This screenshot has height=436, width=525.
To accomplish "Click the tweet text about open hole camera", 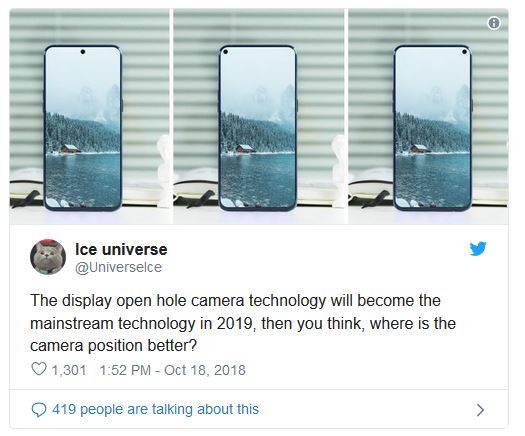I will pyautogui.click(x=243, y=323).
